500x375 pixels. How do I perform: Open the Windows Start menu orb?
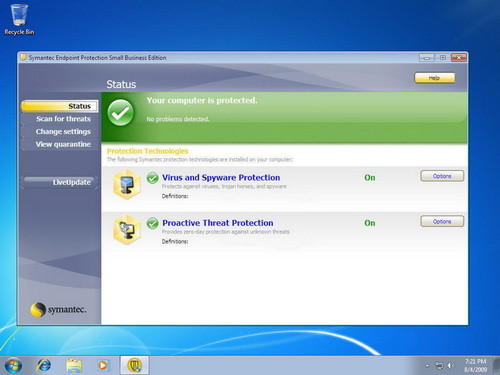point(13,365)
